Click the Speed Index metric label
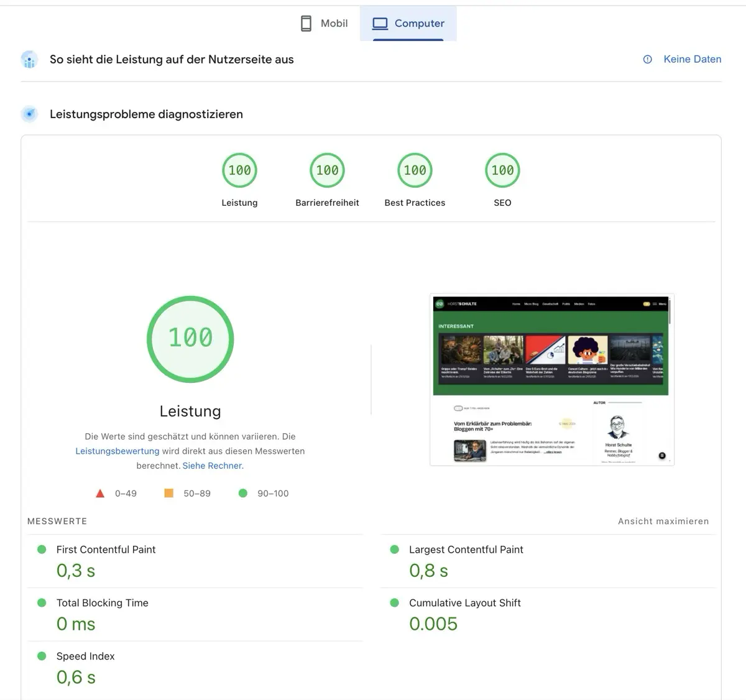This screenshot has width=746, height=700. 86,656
